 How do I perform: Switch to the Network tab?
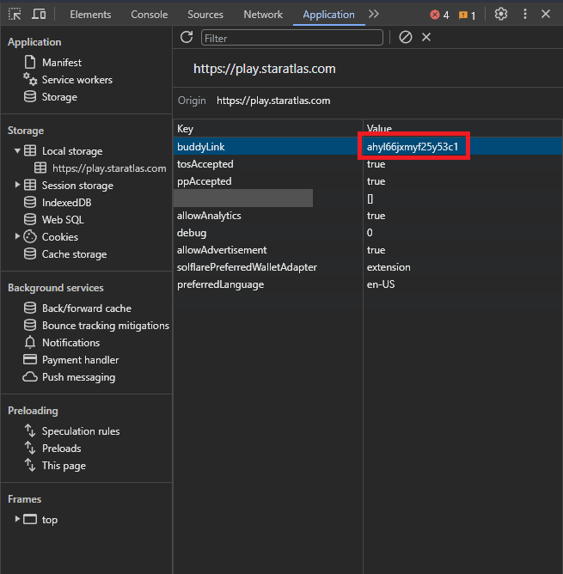[x=263, y=15]
